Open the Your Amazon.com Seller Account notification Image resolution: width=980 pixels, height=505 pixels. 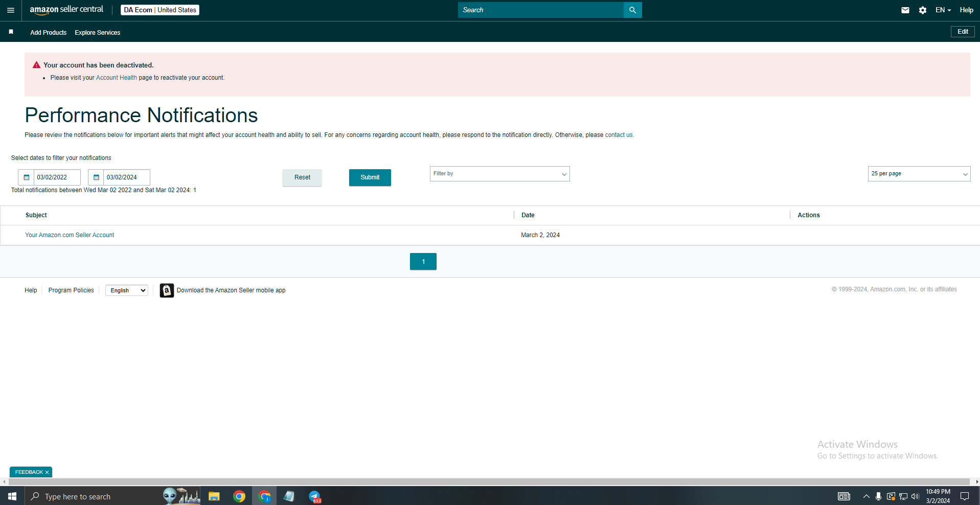pyautogui.click(x=70, y=235)
